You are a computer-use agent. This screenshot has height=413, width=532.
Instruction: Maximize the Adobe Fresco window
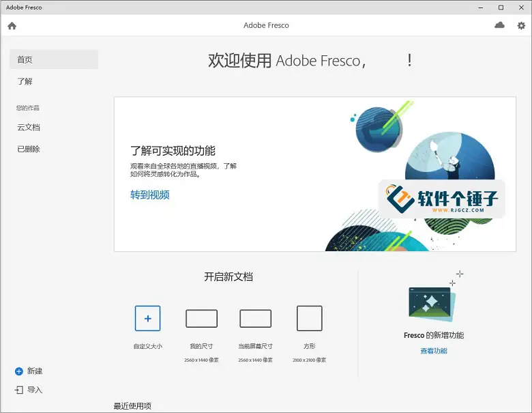(501, 8)
